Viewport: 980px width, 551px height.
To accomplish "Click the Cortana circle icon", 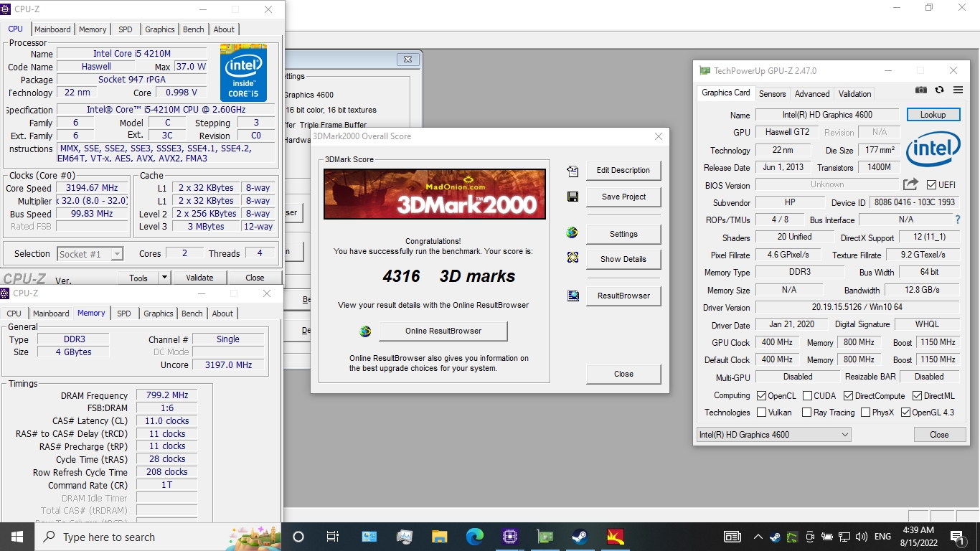I will 298,537.
